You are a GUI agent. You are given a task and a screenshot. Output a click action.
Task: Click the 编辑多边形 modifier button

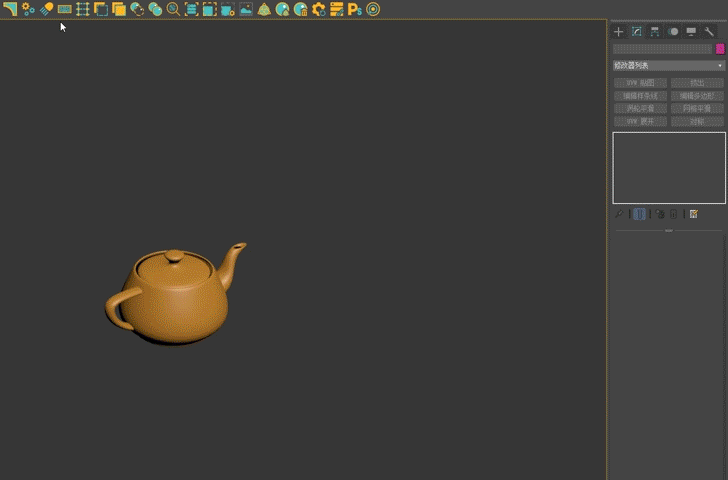(697, 96)
